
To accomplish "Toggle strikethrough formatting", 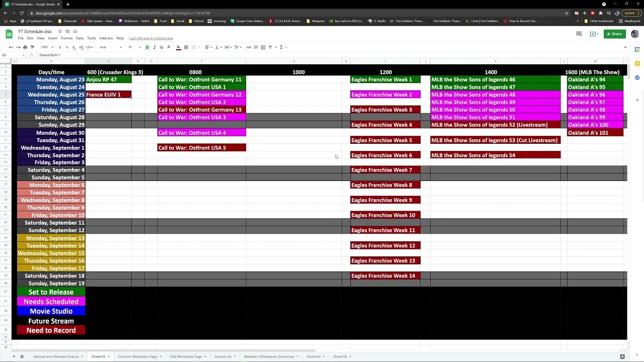I will [x=162, y=47].
